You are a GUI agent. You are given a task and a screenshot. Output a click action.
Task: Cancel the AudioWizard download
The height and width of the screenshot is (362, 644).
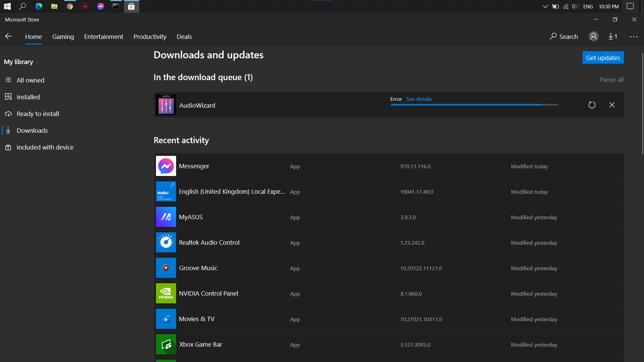click(x=612, y=105)
